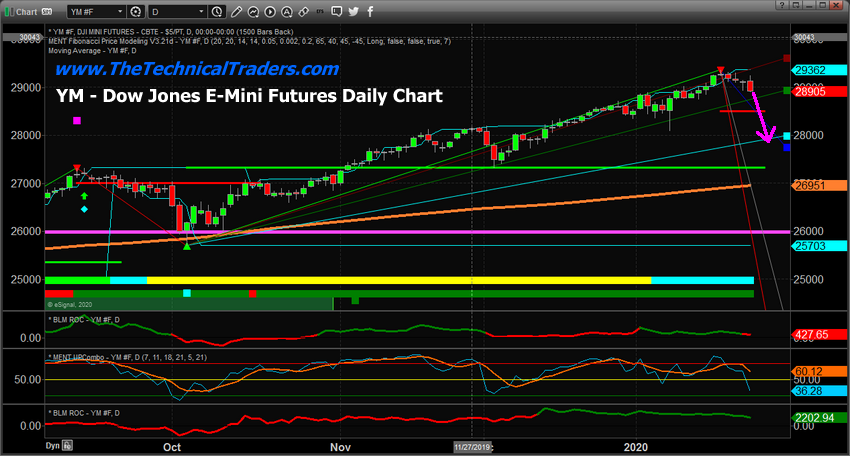Open symbol settings gear icon

tap(136, 11)
